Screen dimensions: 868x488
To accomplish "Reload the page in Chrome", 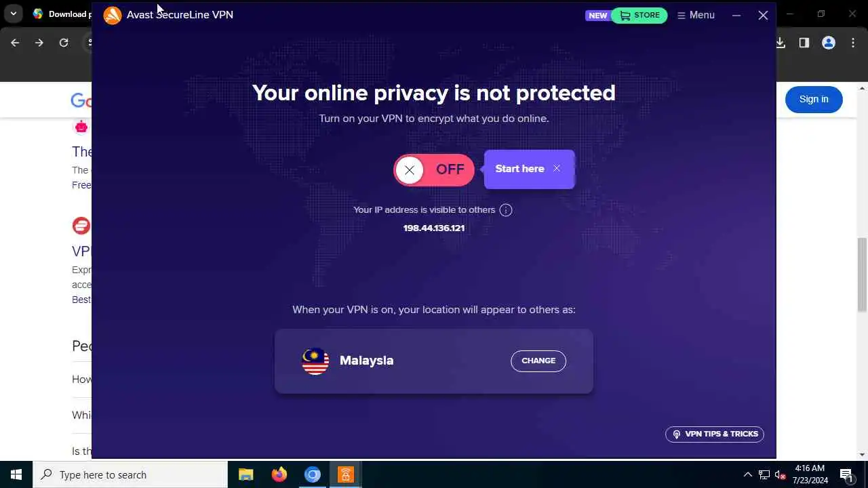I will tap(64, 43).
